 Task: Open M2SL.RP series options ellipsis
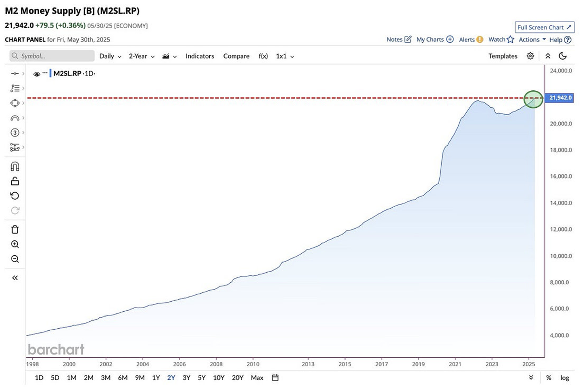click(45, 73)
